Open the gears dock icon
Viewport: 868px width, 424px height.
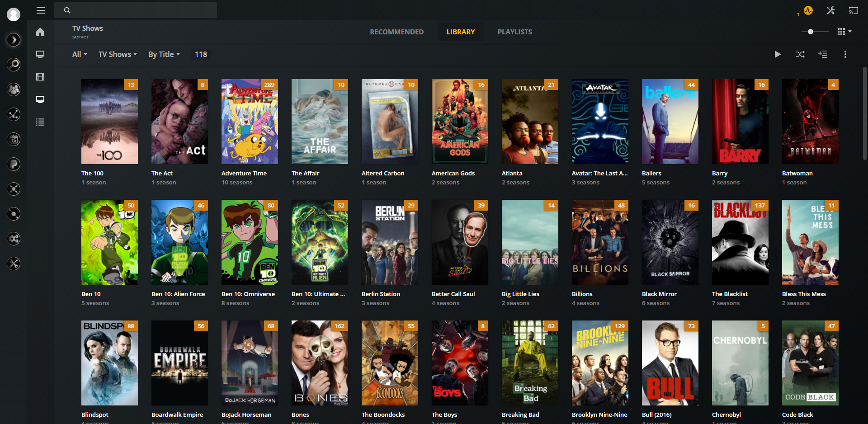click(14, 239)
